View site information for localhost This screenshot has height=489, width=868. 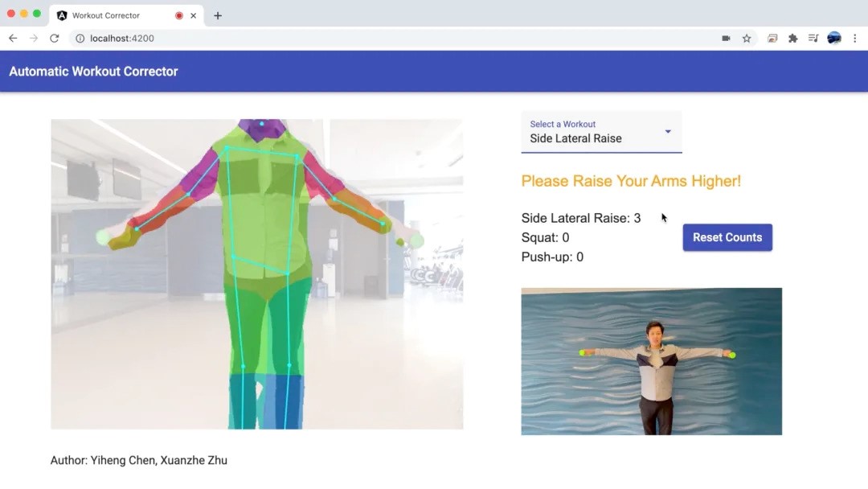80,38
